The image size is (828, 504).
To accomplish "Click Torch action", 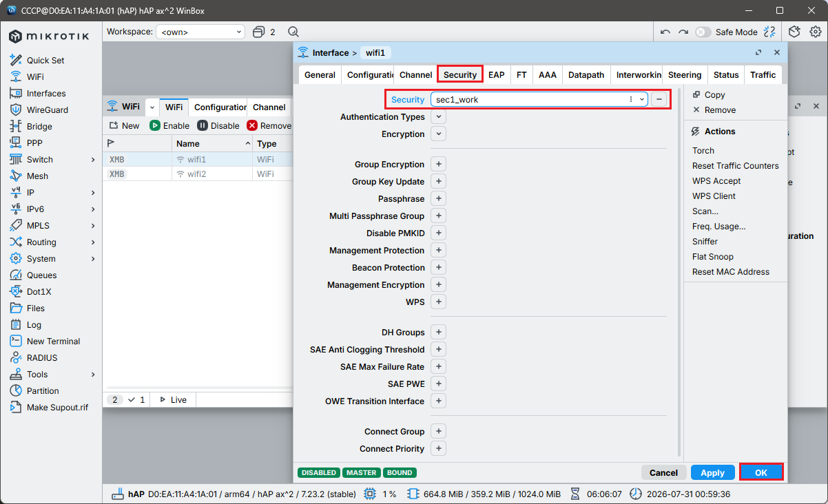I will [x=703, y=150].
